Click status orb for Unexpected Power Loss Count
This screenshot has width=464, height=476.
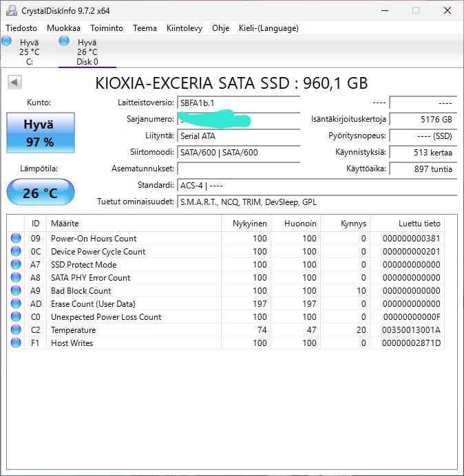[x=16, y=316]
